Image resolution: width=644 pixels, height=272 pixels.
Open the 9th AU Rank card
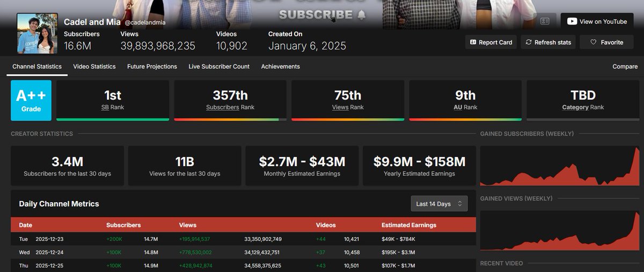click(465, 101)
